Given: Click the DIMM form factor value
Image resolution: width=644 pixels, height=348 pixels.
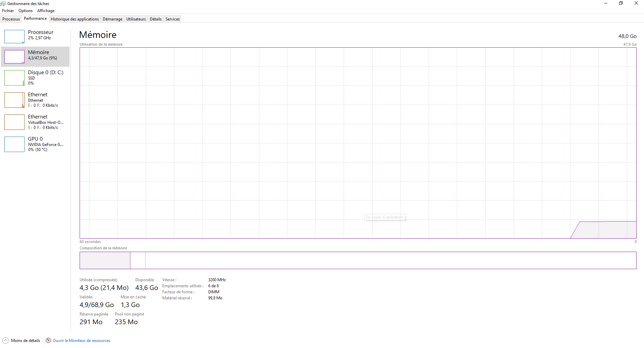Looking at the screenshot, I should tap(214, 292).
